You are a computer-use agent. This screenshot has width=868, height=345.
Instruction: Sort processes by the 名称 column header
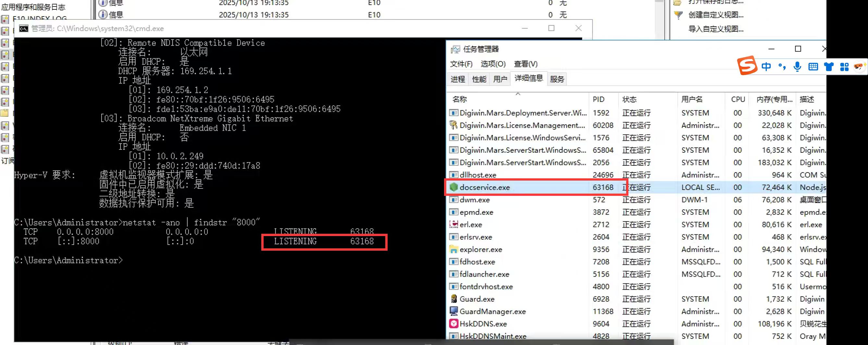460,99
